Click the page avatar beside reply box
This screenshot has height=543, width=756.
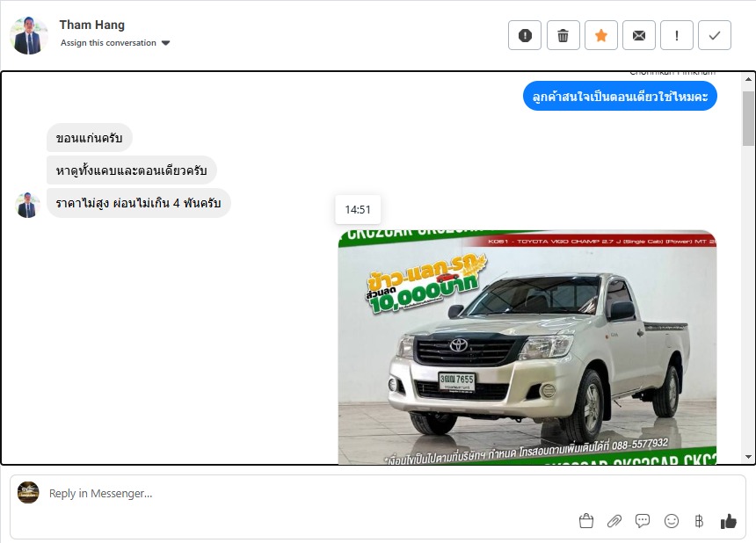click(28, 492)
